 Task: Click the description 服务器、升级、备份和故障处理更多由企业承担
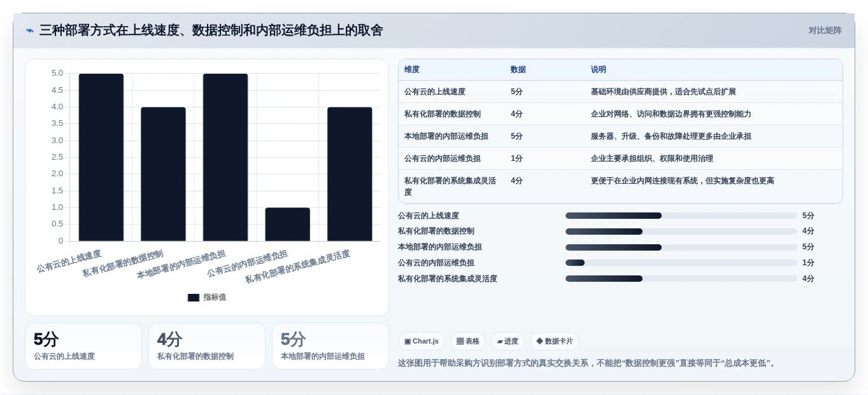pyautogui.click(x=671, y=136)
